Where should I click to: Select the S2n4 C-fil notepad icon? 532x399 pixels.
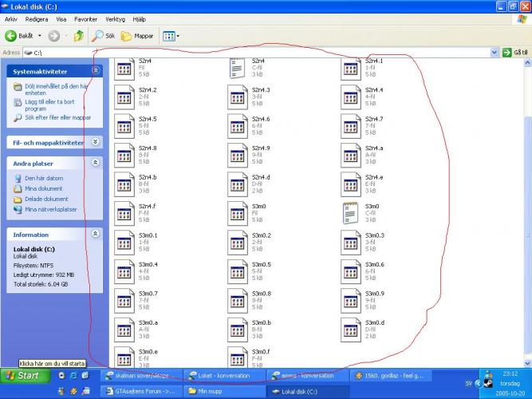(x=237, y=69)
